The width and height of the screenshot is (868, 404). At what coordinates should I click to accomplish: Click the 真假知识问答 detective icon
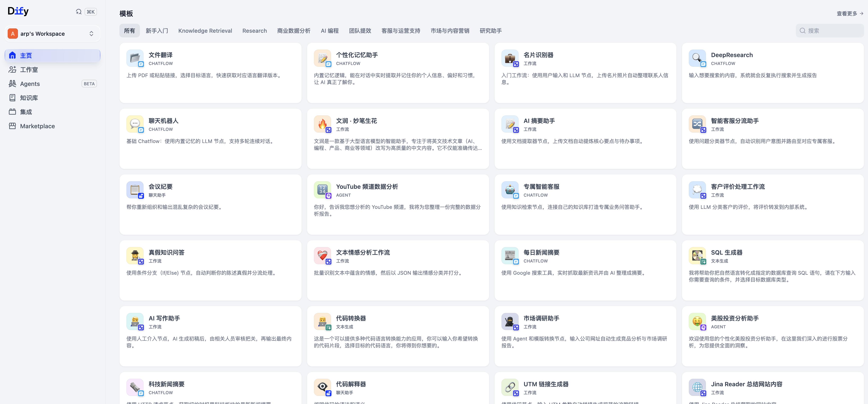[x=135, y=256]
